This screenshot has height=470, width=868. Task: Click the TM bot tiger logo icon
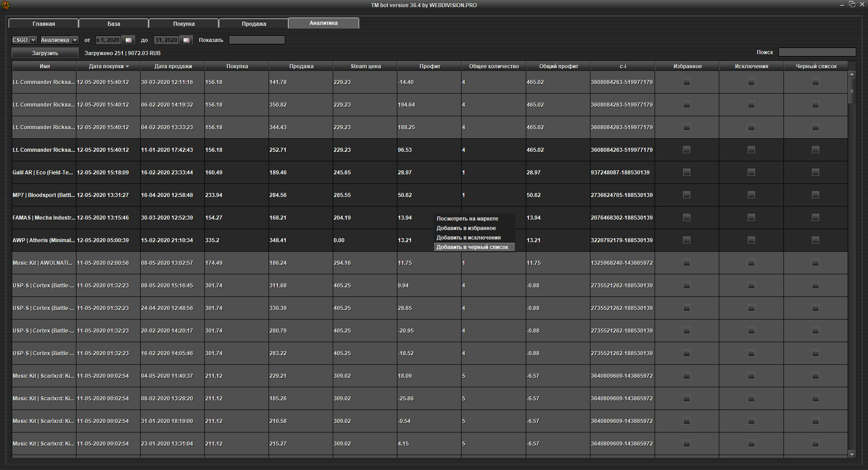5,5
